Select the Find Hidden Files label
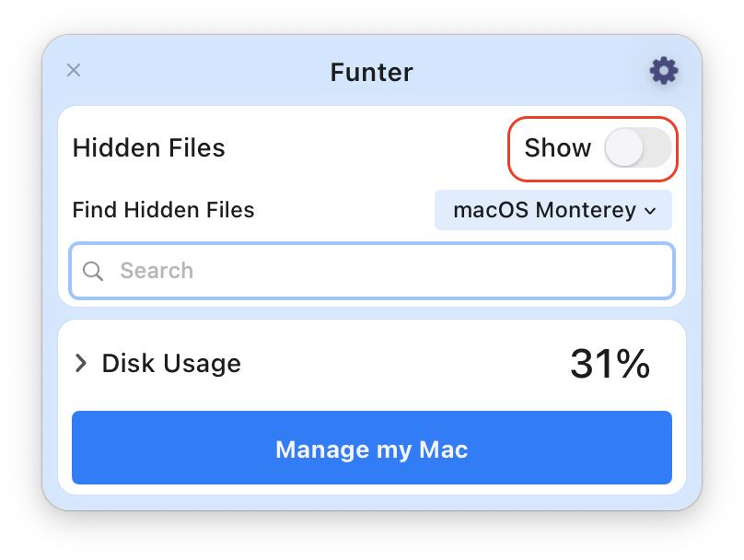Viewport: 744px width, 560px height. 163,210
